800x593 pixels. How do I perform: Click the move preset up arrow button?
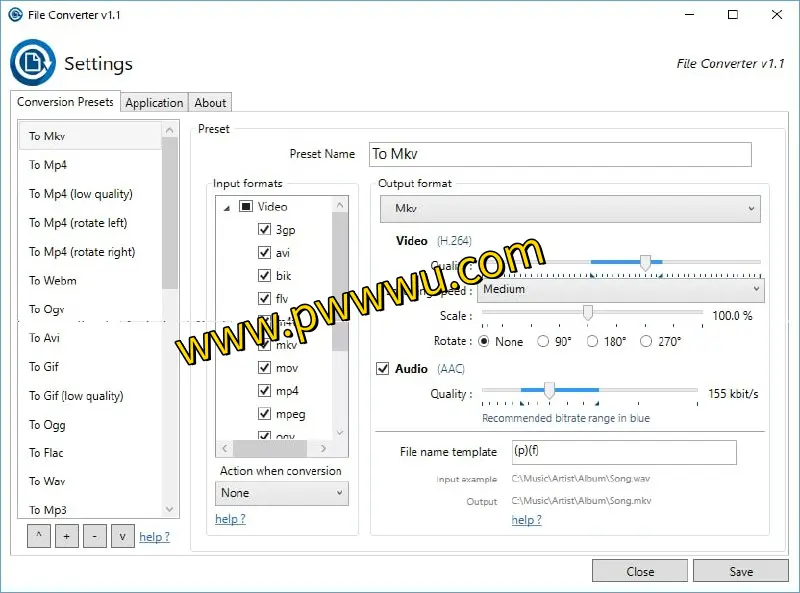tap(38, 536)
